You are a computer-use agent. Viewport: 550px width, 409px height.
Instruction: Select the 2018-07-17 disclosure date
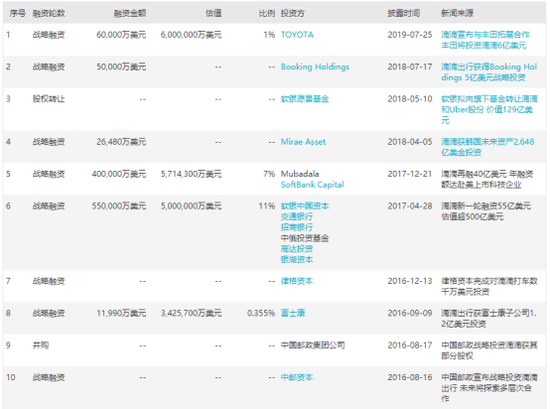[410, 67]
